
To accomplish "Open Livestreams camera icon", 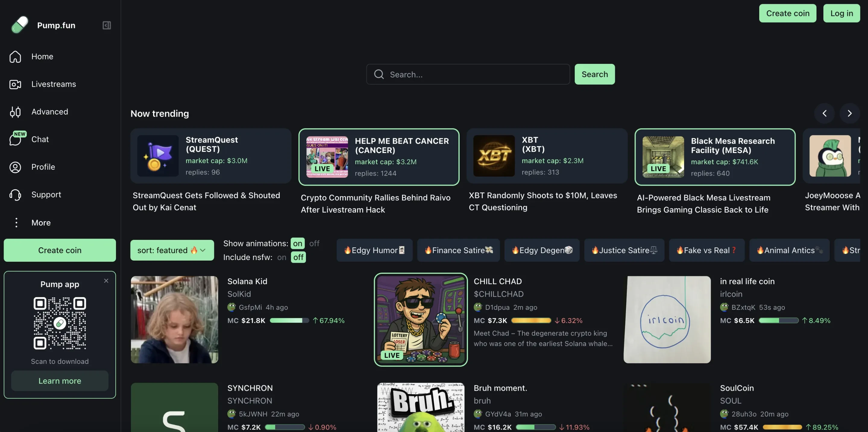I will [x=15, y=84].
